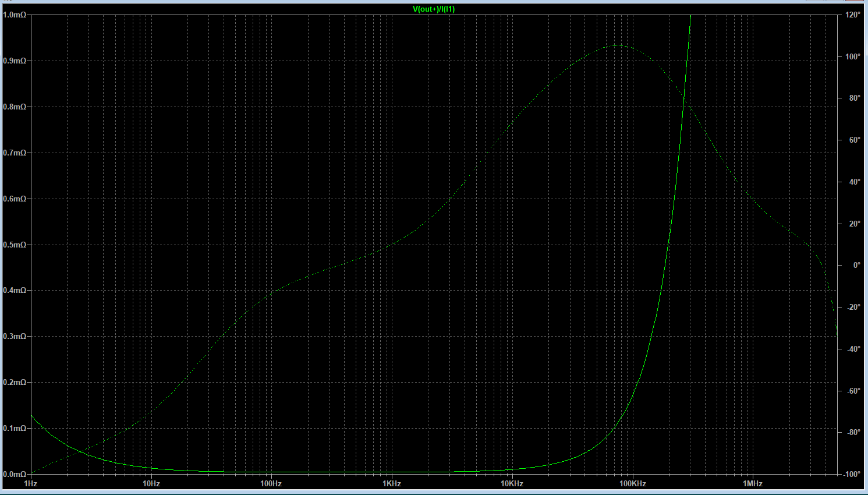Click the 60° phase axis label
The height and width of the screenshot is (495, 868).
tap(855, 140)
